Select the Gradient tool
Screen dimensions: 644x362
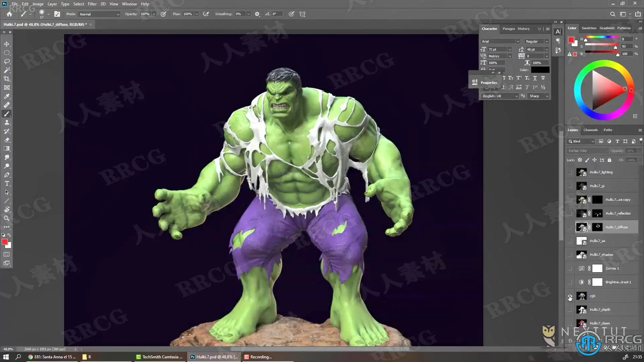[x=7, y=149]
